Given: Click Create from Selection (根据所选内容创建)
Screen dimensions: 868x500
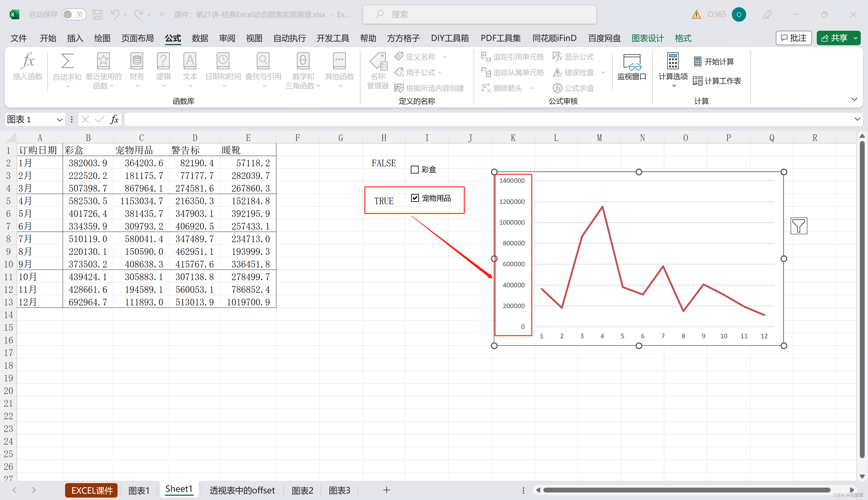Looking at the screenshot, I should coord(429,88).
